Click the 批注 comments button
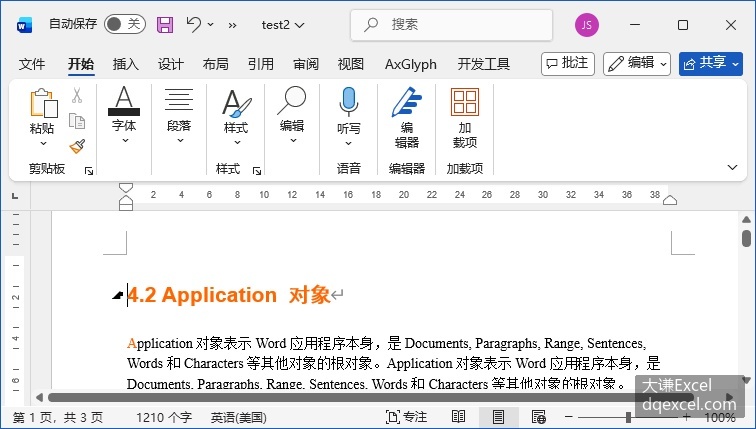Screen dimensions: 756x429 [568, 64]
